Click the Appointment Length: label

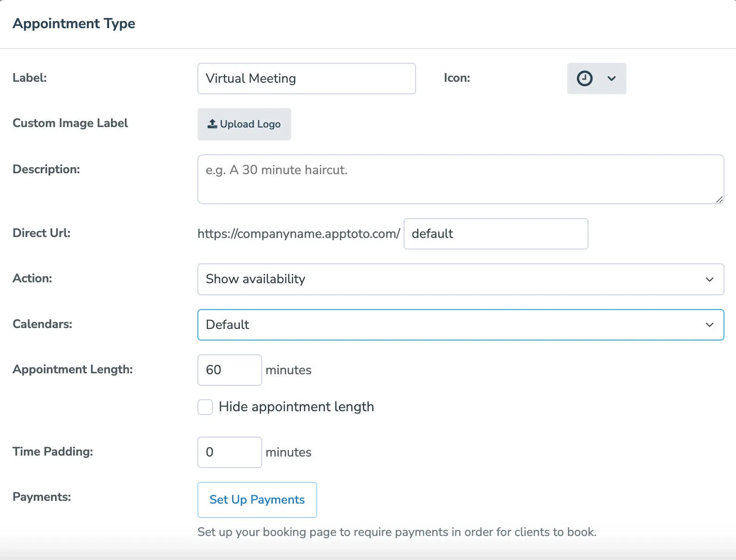(73, 370)
